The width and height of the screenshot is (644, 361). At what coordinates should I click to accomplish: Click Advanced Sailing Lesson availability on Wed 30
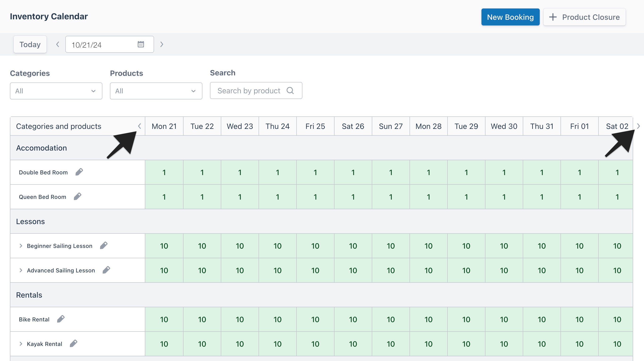point(504,270)
